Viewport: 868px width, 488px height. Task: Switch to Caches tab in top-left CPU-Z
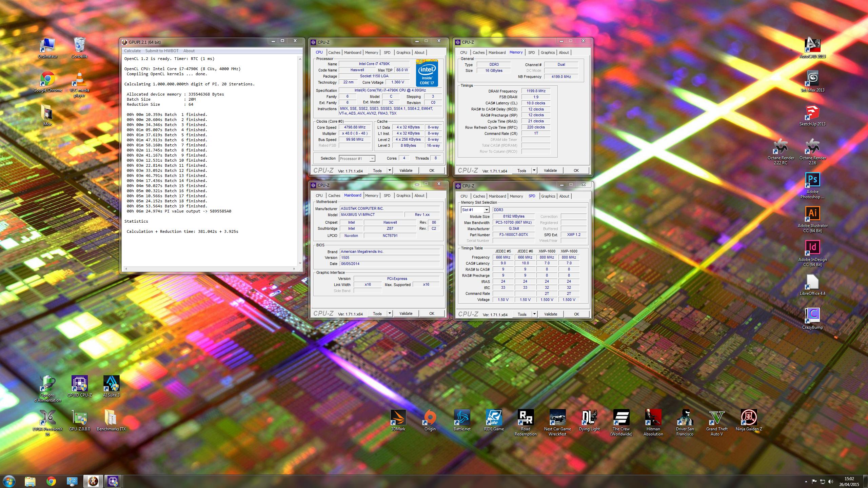pos(334,53)
